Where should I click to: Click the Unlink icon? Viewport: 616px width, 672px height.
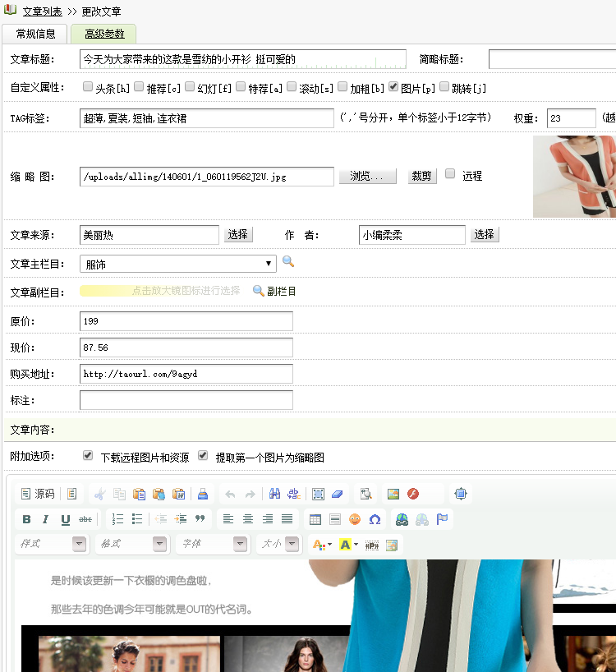click(x=422, y=519)
